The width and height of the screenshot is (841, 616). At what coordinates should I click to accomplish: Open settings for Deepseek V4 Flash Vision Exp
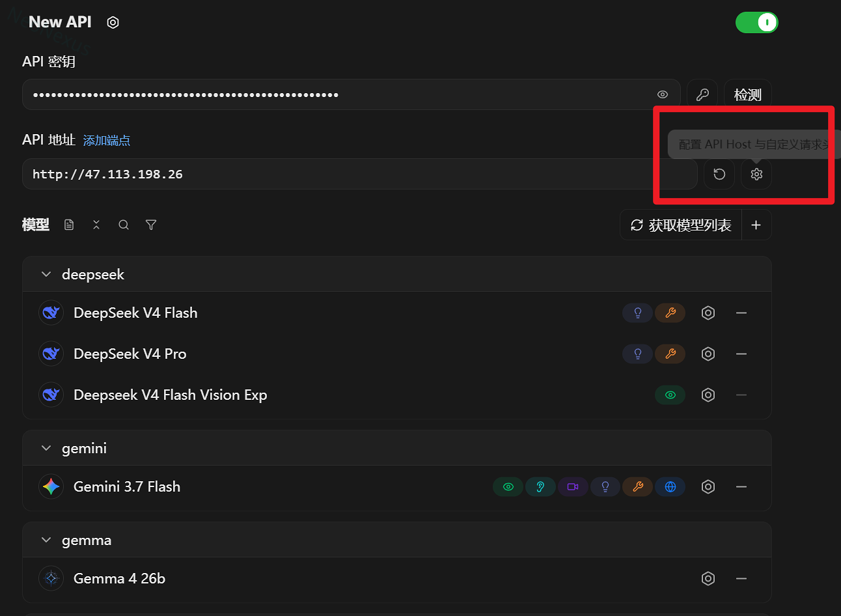[x=708, y=395]
